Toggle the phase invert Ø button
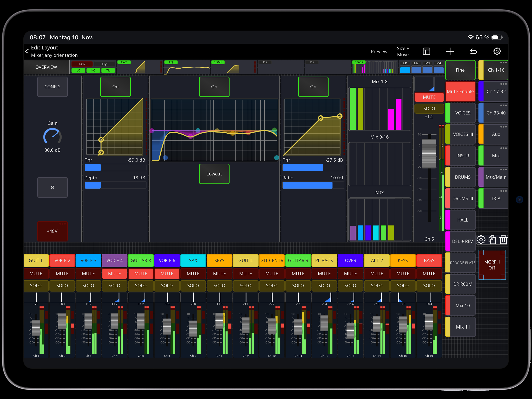Image resolution: width=532 pixels, height=399 pixels. click(52, 187)
